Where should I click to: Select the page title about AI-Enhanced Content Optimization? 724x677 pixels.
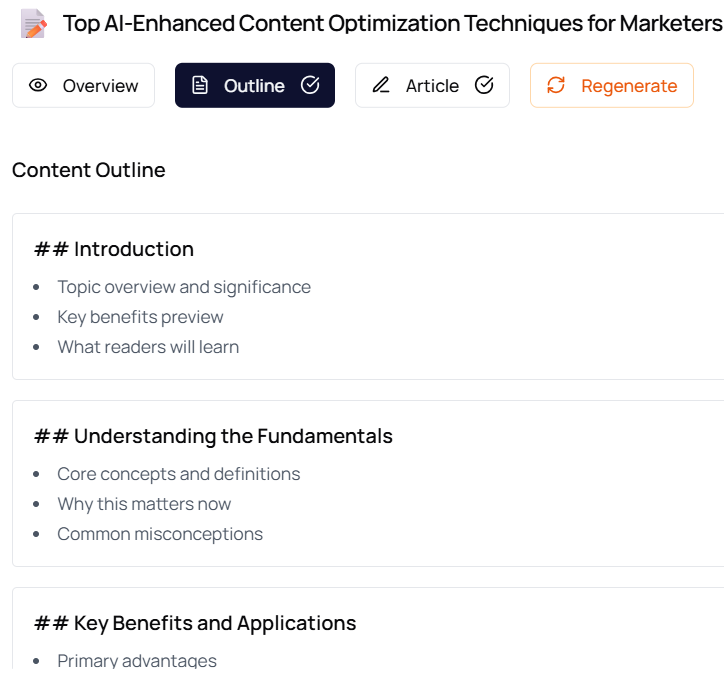(393, 24)
